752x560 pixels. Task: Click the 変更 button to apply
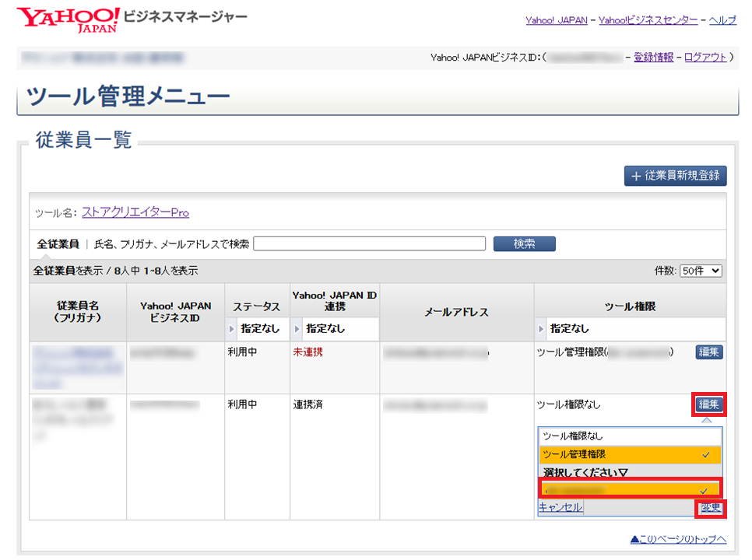(710, 508)
